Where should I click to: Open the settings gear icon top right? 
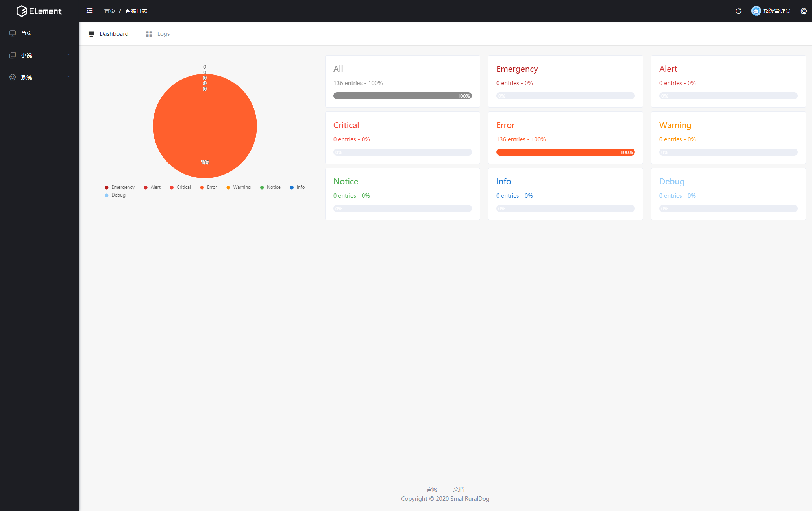click(803, 11)
